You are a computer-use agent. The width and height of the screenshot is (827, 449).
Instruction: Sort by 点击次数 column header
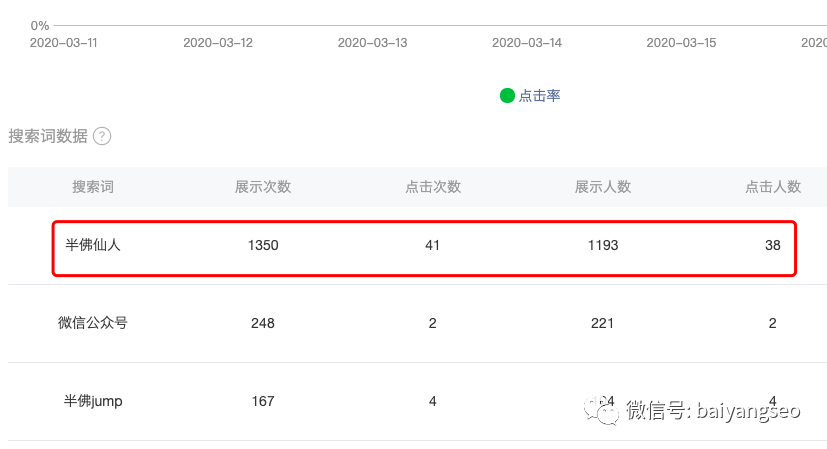click(433, 187)
